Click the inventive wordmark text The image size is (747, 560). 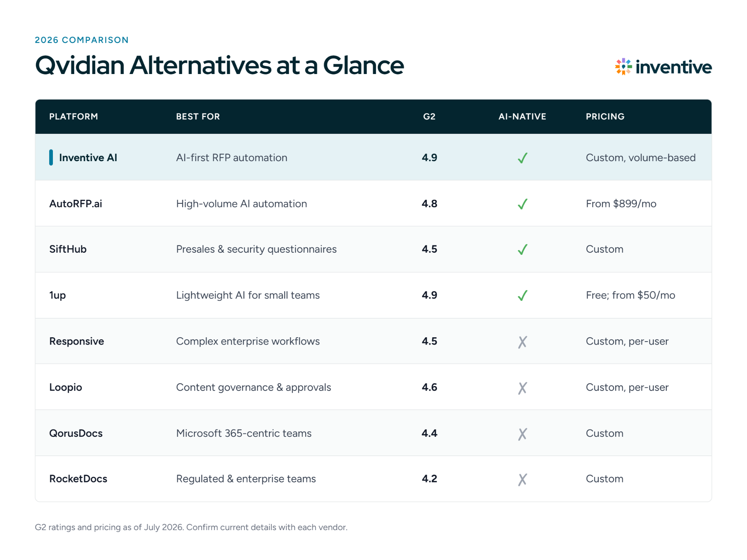[674, 67]
